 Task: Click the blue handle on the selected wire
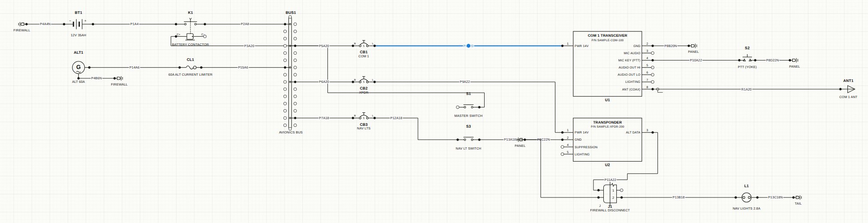468,46
